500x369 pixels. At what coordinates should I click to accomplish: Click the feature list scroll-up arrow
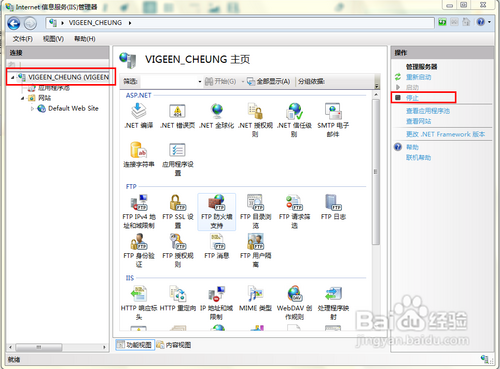pyautogui.click(x=376, y=95)
